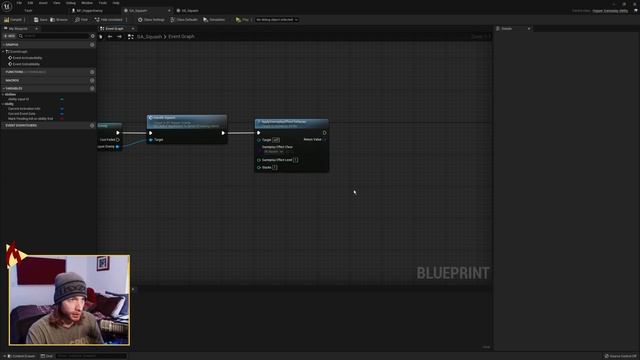
Task: Select Event EndAbility in the graph list
Action: pyautogui.click(x=26, y=64)
